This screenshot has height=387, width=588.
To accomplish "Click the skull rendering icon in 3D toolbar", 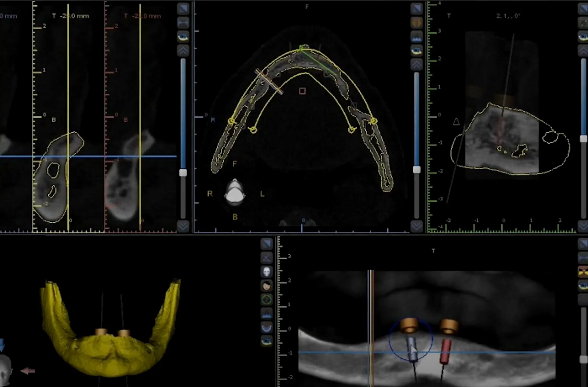I will [266, 272].
